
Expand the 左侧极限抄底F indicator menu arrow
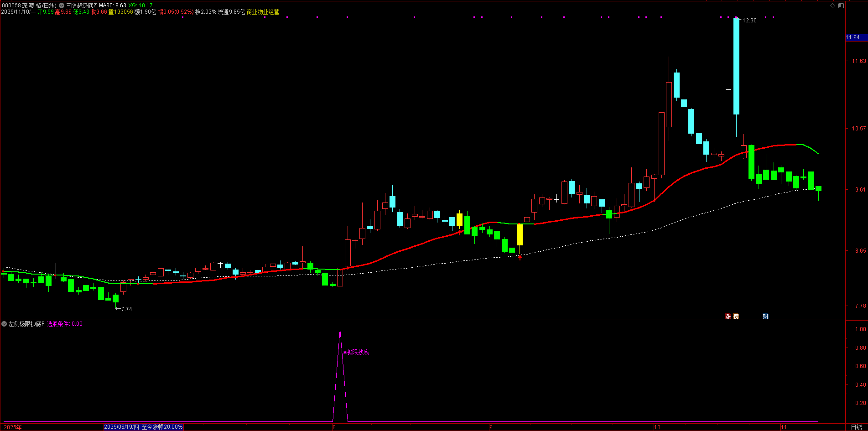[x=4, y=324]
